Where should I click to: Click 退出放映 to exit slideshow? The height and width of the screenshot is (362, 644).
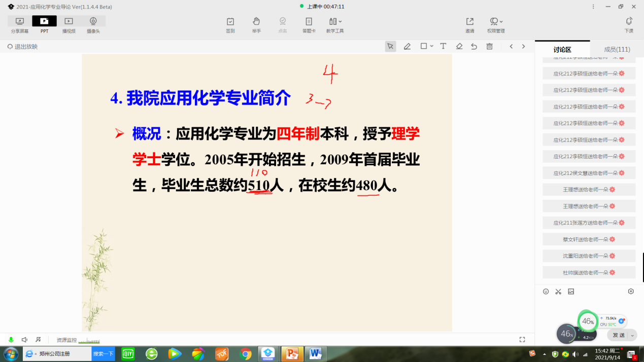[22, 47]
